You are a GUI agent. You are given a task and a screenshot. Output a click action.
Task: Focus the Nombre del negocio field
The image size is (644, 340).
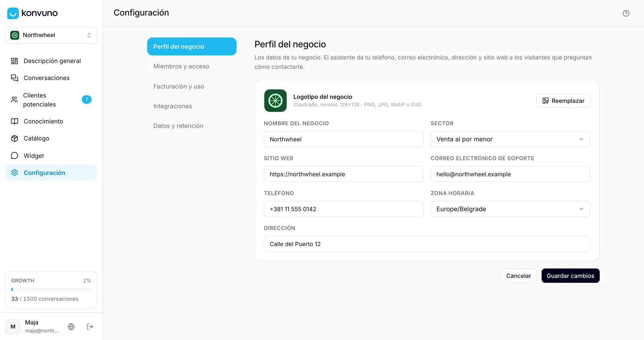coord(343,139)
